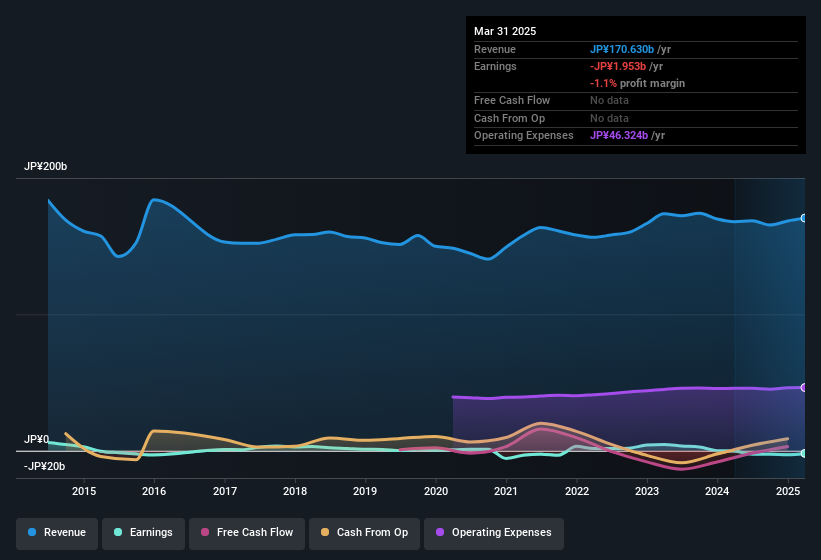
Task: Toggle the Revenue legend button
Action: (57, 533)
